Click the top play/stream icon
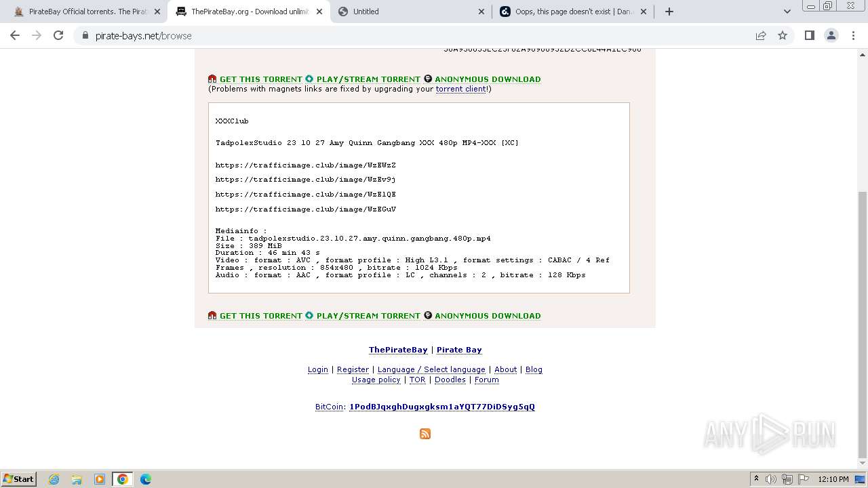 [309, 79]
